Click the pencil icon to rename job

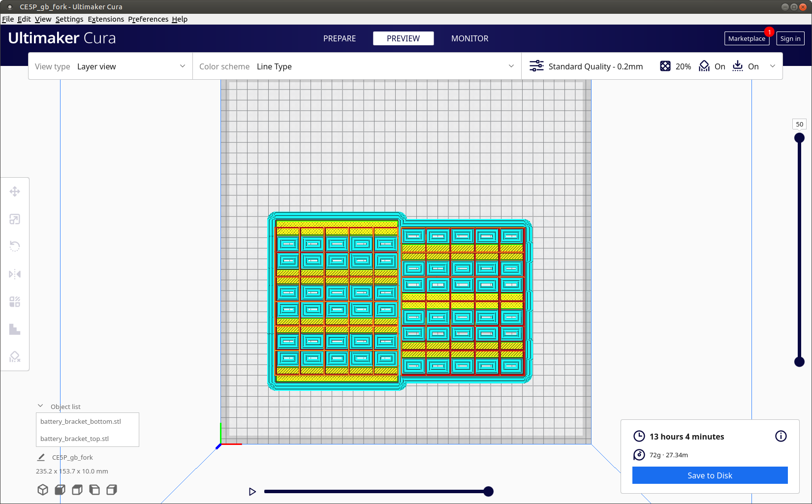[41, 457]
